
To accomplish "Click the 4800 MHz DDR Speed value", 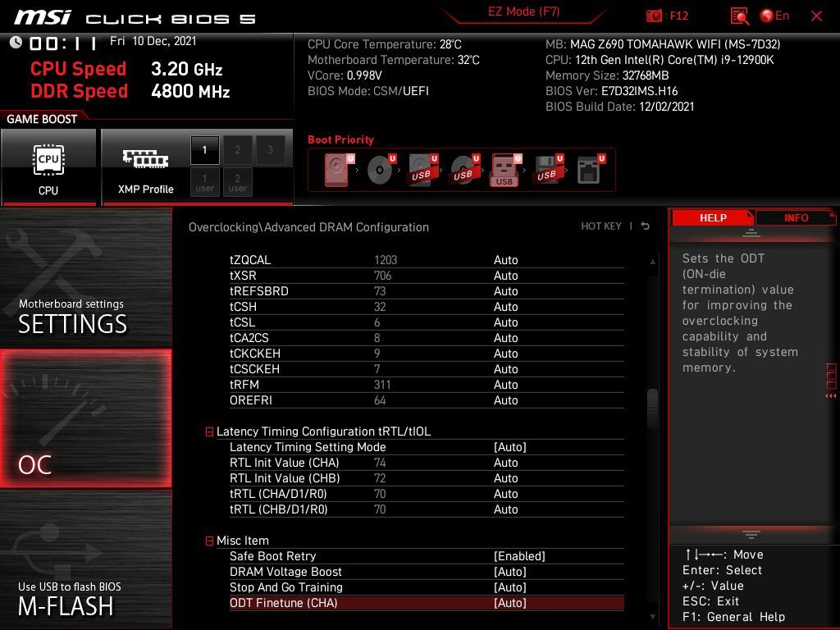I will pos(190,91).
